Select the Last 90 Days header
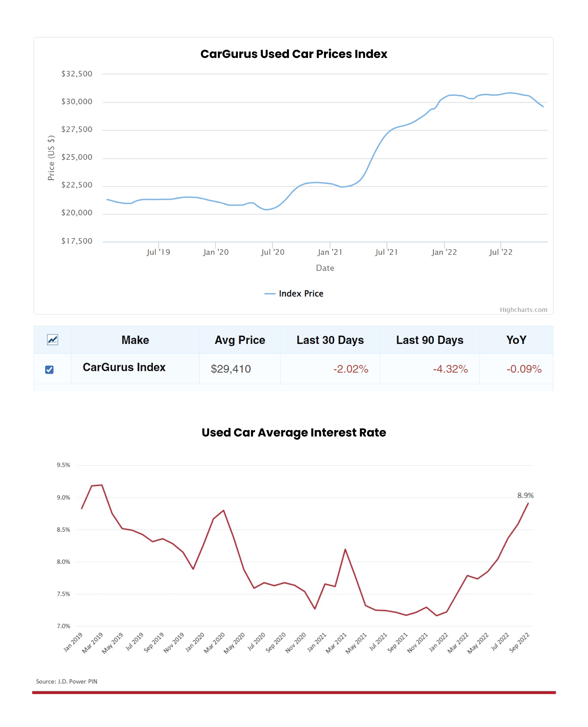The image size is (588, 727). pos(429,340)
